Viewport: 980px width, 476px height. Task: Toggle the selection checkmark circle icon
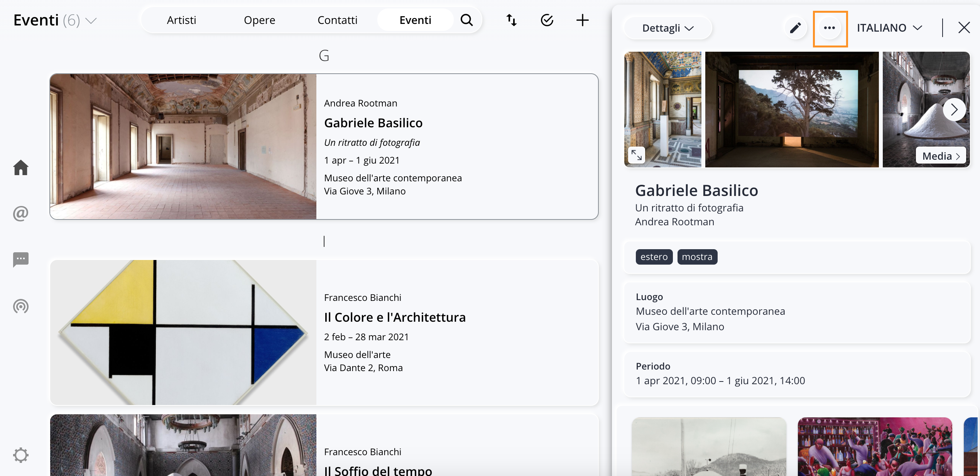click(547, 20)
